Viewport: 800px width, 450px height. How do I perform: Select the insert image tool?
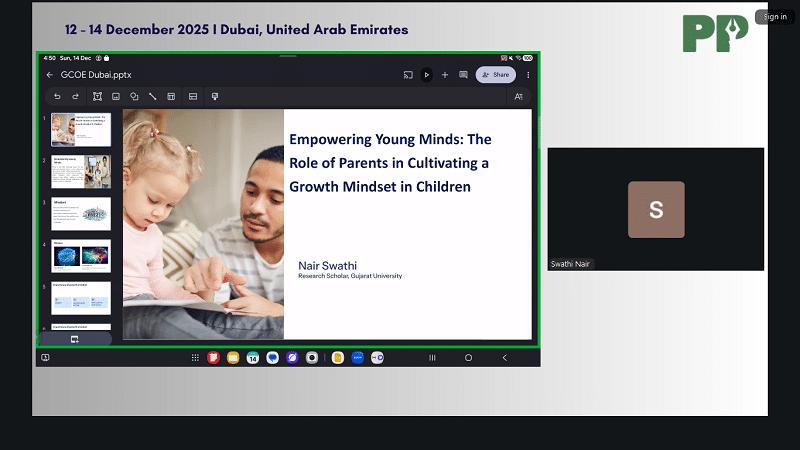click(116, 96)
